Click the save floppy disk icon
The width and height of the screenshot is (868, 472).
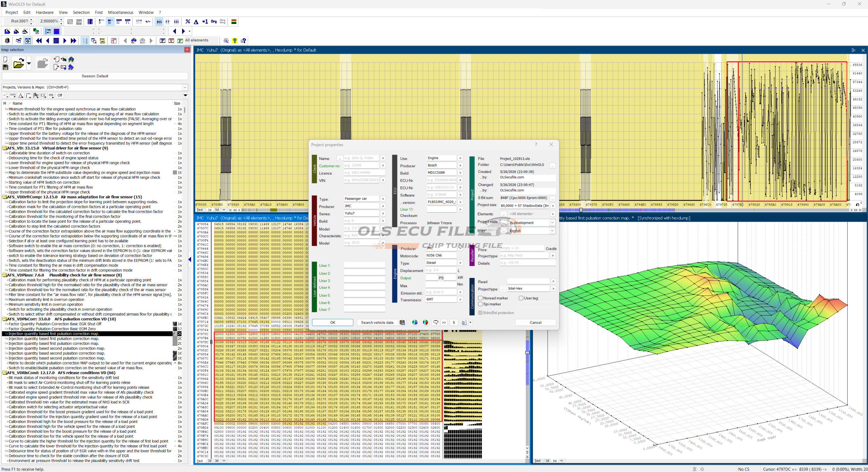[x=5, y=67]
